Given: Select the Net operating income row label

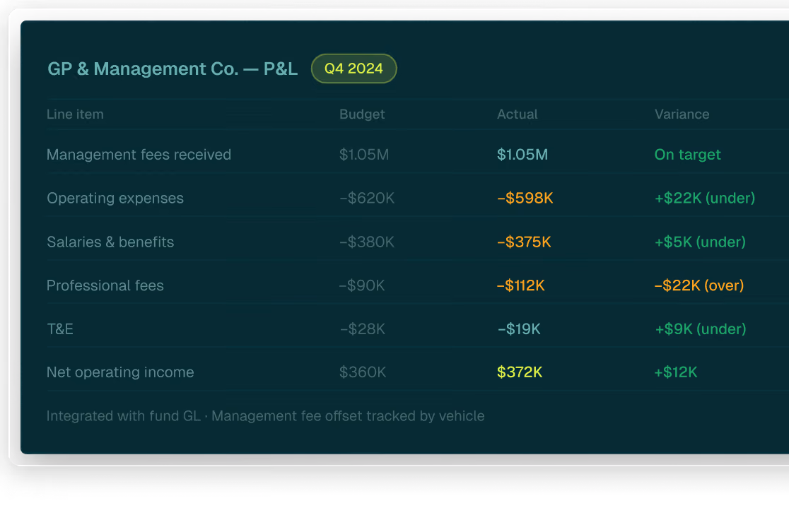Looking at the screenshot, I should [x=120, y=372].
